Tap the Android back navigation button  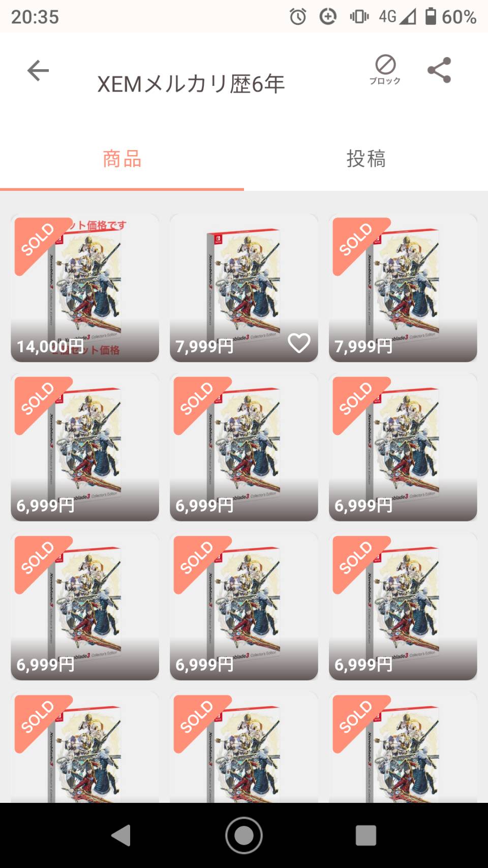[121, 835]
